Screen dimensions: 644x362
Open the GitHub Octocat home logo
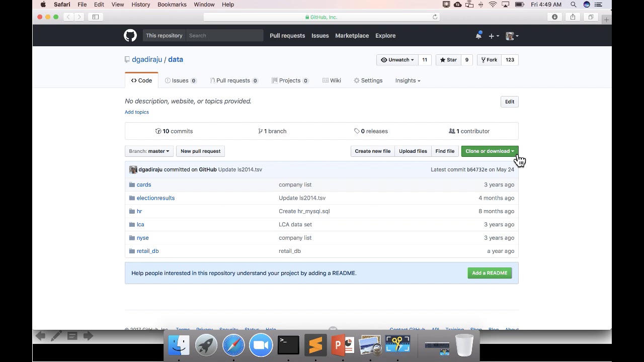click(130, 36)
